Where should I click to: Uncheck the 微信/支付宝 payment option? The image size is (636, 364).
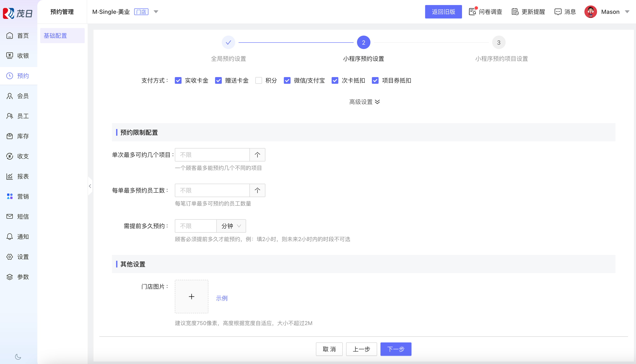coord(287,80)
